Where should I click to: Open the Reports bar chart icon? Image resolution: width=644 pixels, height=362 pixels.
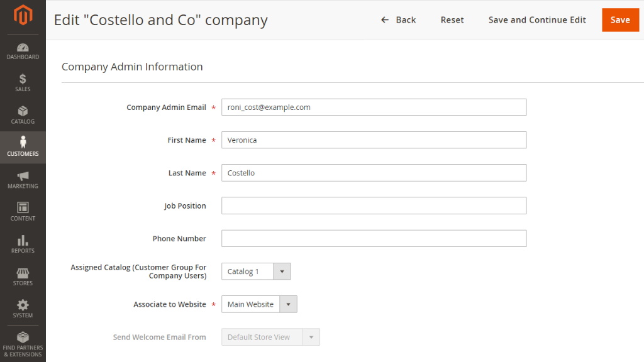click(x=23, y=241)
